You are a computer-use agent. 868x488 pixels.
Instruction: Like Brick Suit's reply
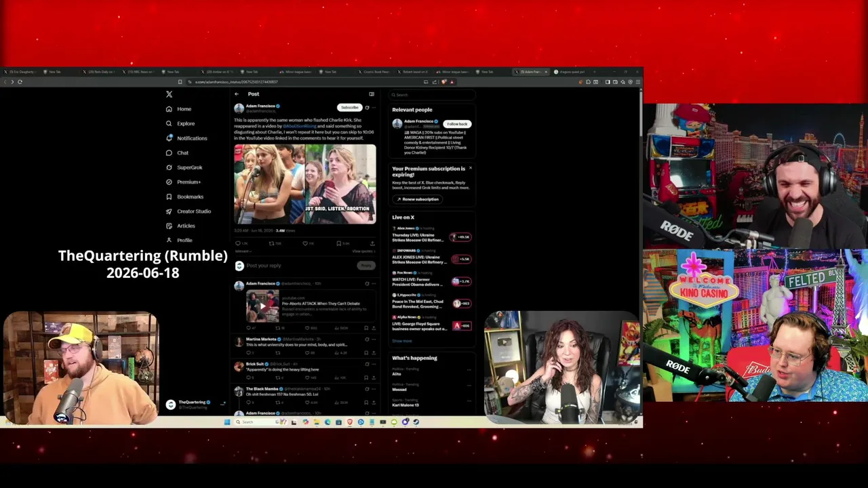click(309, 378)
